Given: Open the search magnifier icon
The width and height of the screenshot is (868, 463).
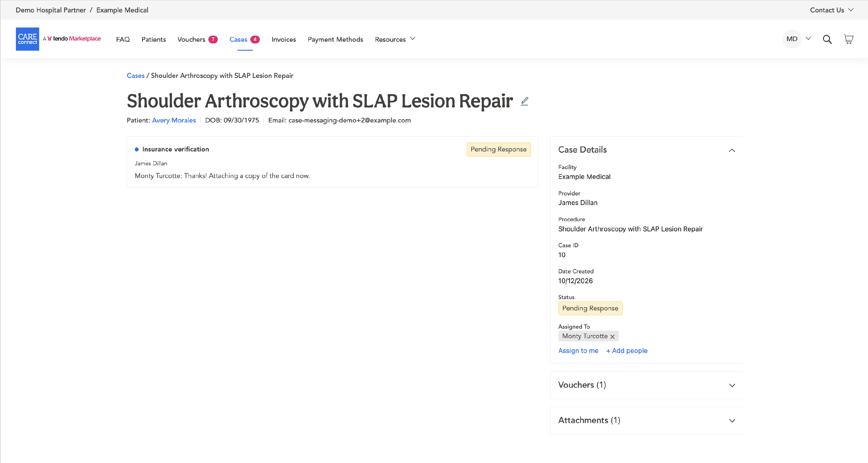Looking at the screenshot, I should pyautogui.click(x=827, y=39).
